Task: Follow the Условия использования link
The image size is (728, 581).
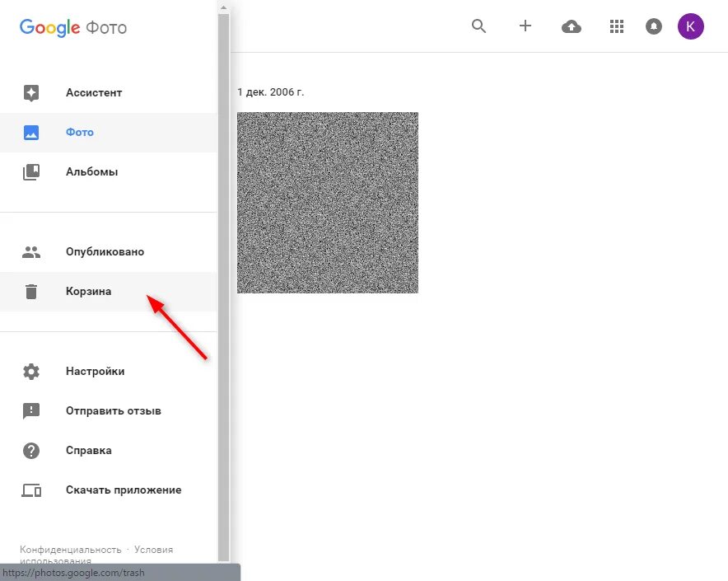Action: (x=153, y=550)
